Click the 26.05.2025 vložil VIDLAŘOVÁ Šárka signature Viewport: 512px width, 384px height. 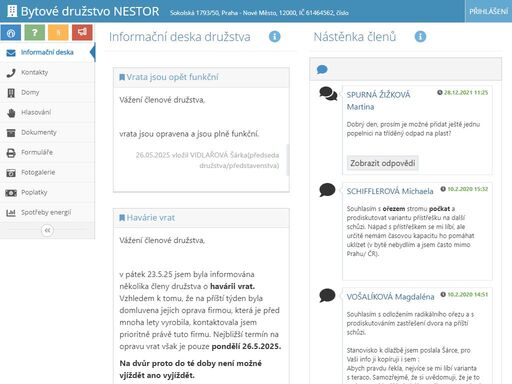click(x=207, y=160)
